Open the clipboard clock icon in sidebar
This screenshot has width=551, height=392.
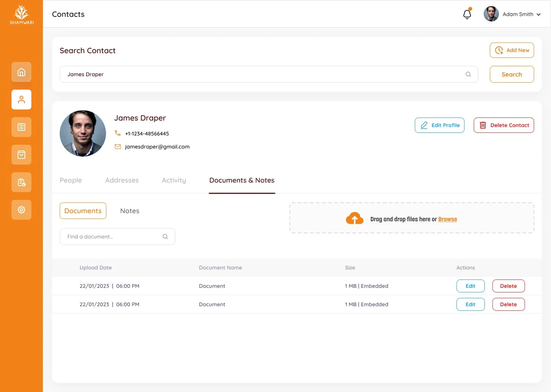coord(21,182)
